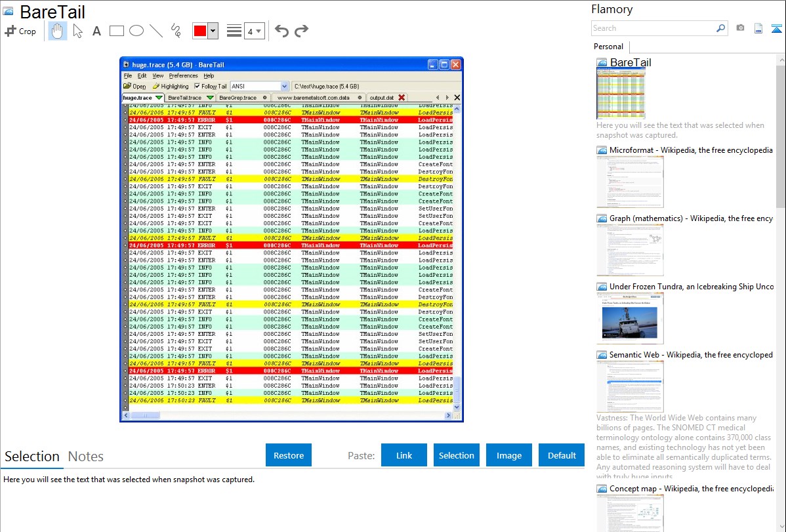The height and width of the screenshot is (532, 786).
Task: Click the BareTail horizontal scrollbar thumb
Action: click(146, 415)
